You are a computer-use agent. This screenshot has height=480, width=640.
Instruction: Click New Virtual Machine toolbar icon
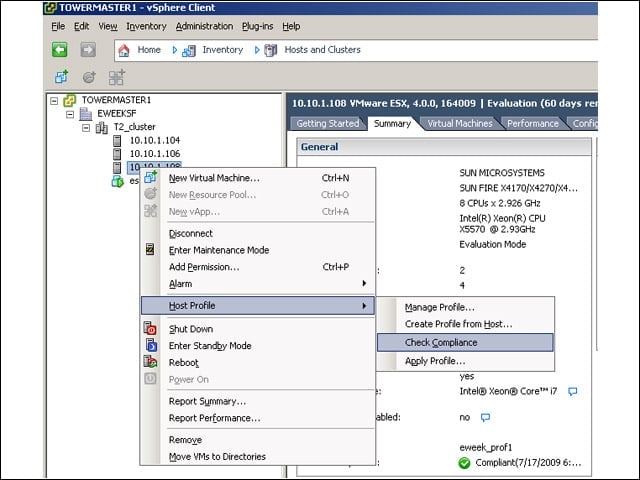62,76
